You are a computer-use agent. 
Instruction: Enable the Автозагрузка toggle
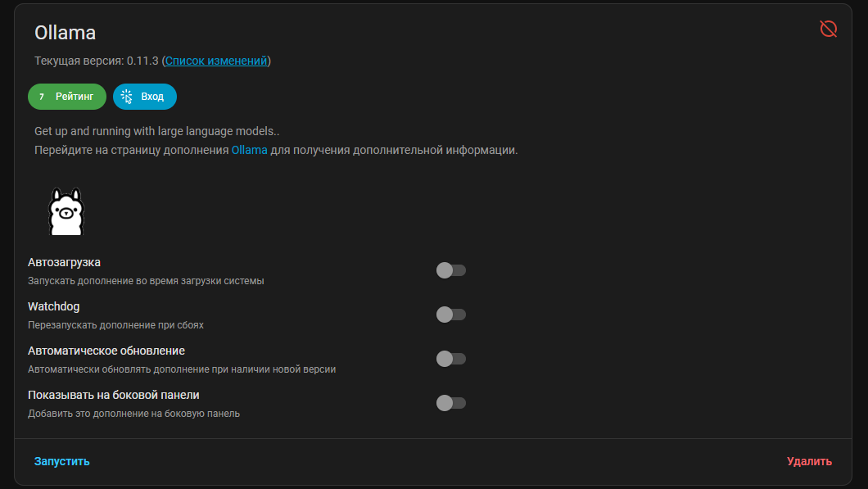point(450,270)
